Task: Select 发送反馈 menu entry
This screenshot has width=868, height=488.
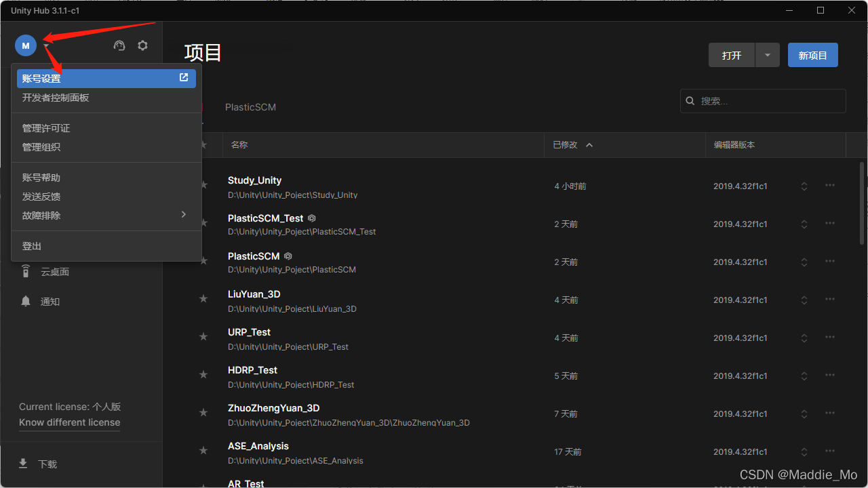Action: tap(106, 197)
